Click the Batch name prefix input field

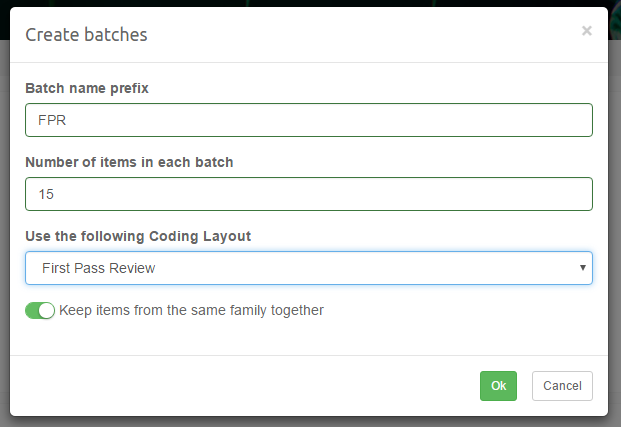(308, 120)
